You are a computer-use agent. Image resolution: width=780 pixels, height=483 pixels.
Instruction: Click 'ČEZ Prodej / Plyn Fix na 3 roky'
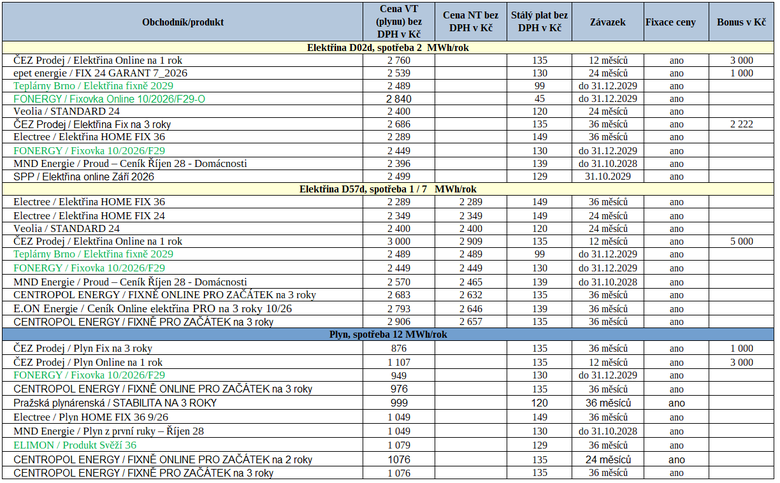click(x=83, y=349)
